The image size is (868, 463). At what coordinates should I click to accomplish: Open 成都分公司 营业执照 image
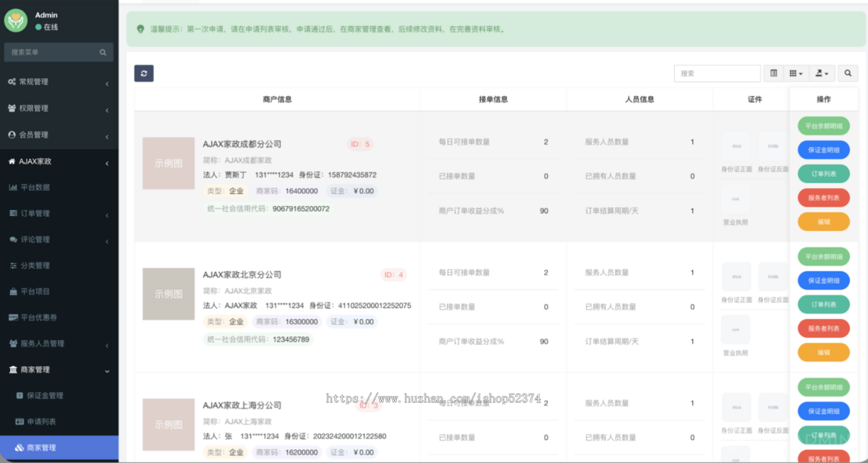tap(736, 198)
